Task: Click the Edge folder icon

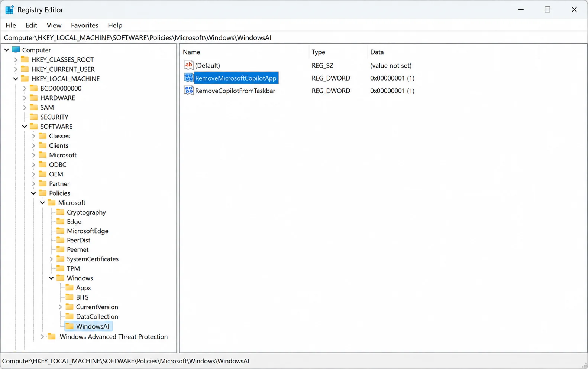Action: point(61,222)
